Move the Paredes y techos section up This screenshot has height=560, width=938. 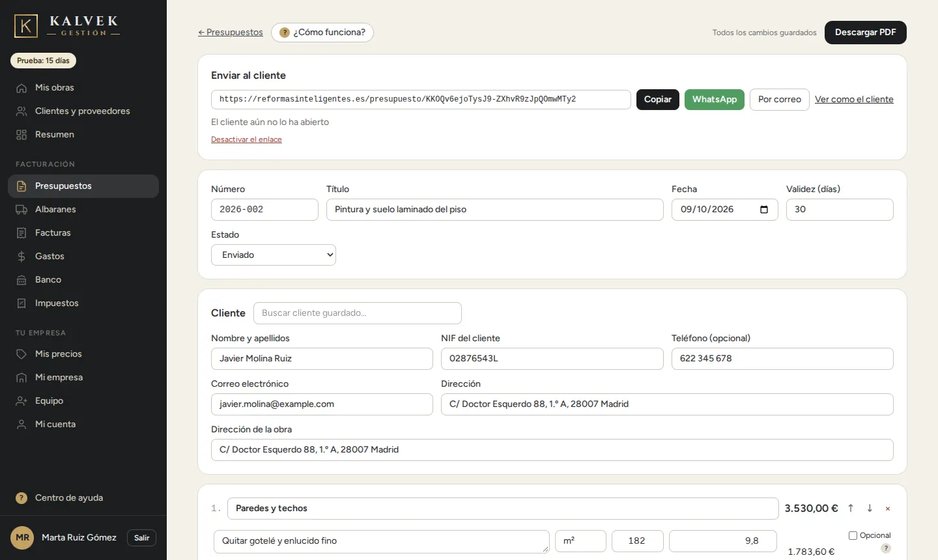[x=851, y=508]
